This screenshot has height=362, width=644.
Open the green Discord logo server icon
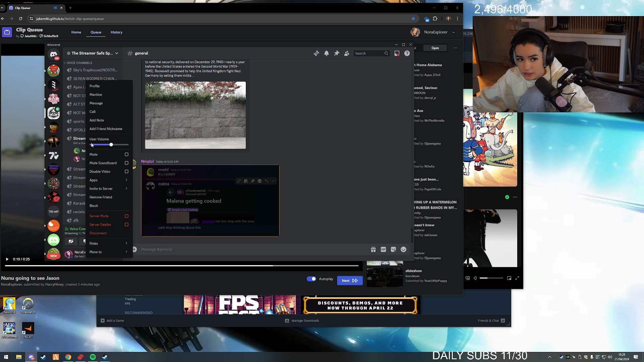54,240
